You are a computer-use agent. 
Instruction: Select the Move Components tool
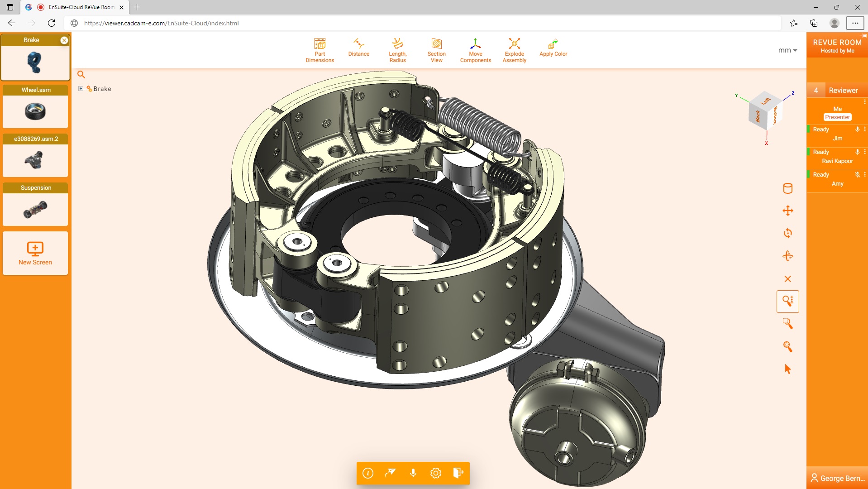pos(475,50)
